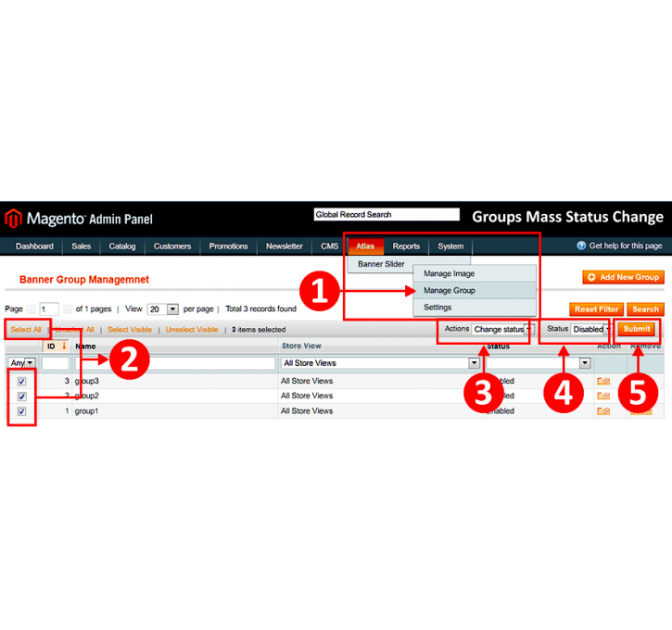The width and height of the screenshot is (672, 630).
Task: Toggle checkbox for group1 row
Action: (x=21, y=411)
